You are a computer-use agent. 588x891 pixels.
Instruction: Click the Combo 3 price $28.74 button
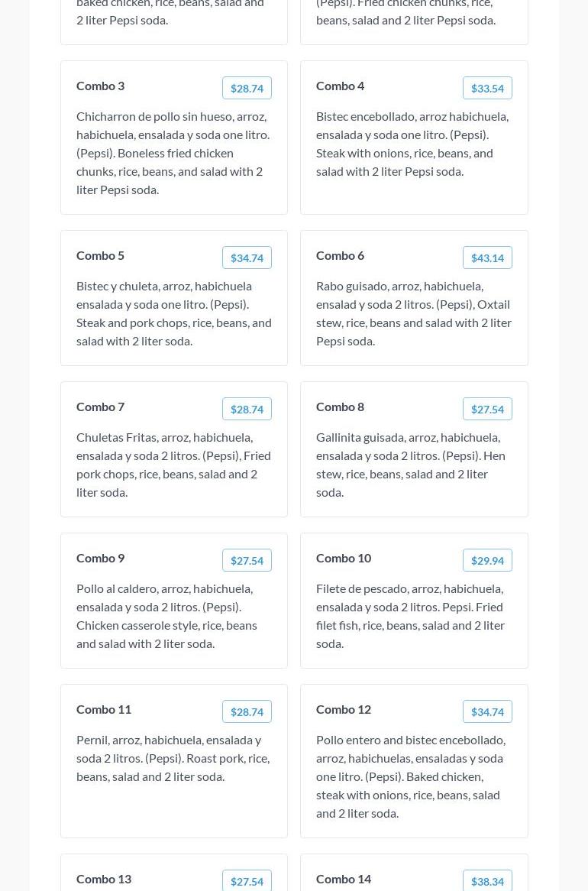coord(247,88)
